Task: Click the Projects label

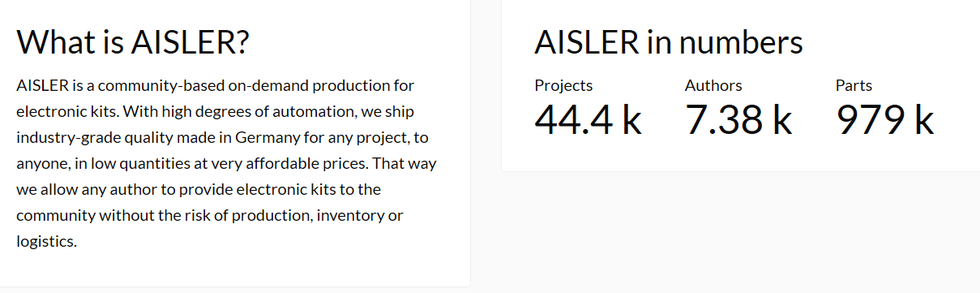Action: tap(563, 85)
